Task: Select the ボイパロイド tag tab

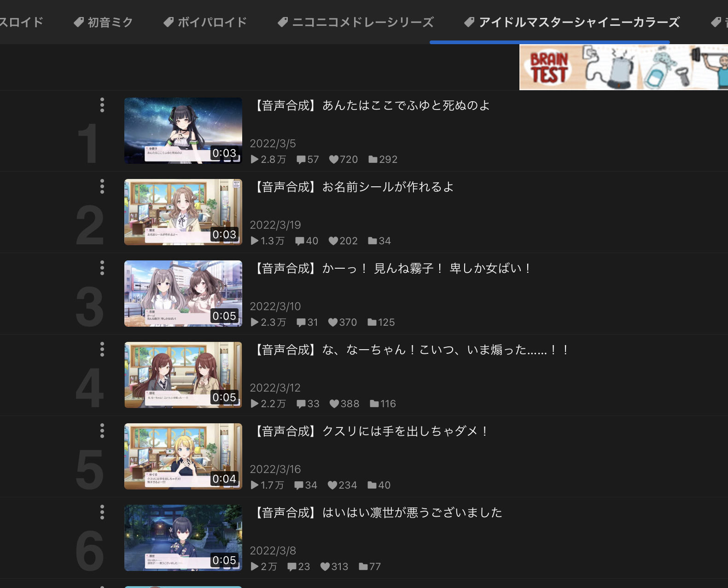Action: [x=205, y=22]
